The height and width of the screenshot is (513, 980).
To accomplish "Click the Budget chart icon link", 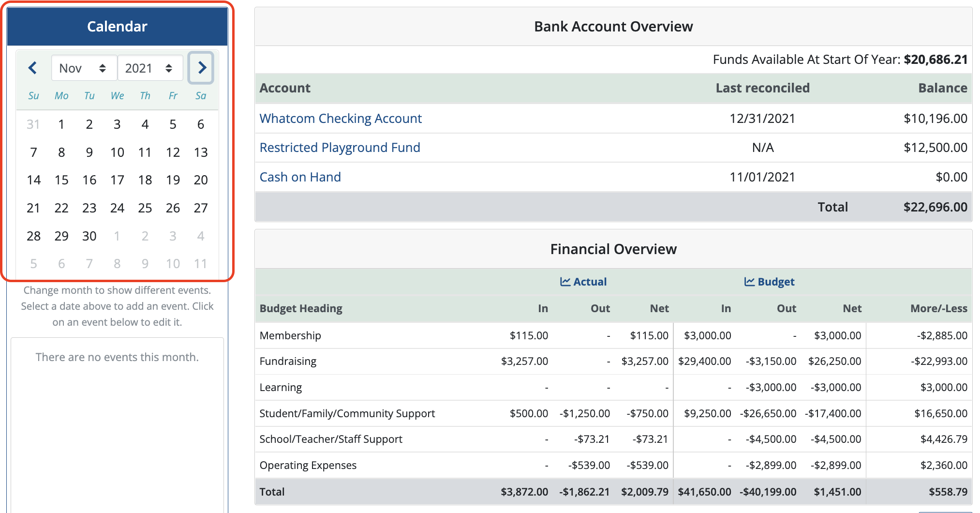I will pyautogui.click(x=769, y=282).
